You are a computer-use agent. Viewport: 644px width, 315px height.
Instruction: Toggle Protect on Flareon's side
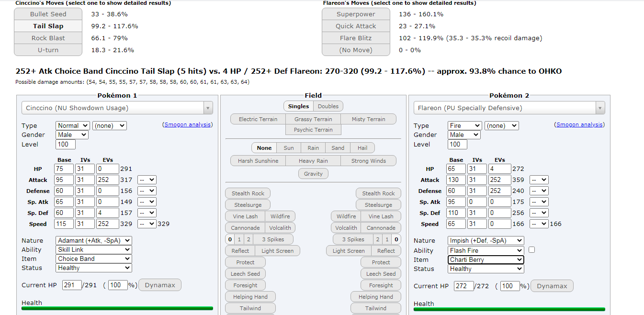click(x=381, y=262)
